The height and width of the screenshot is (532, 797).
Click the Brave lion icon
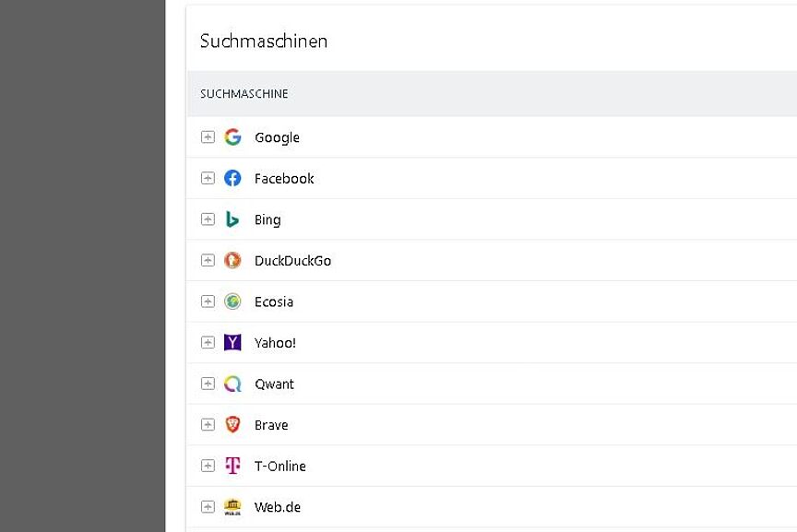232,424
